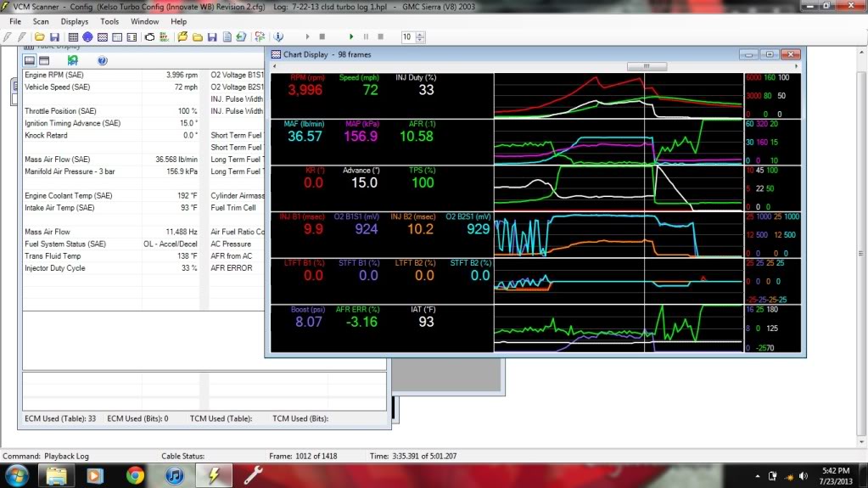Open the Help menu
The height and width of the screenshot is (488, 868).
(178, 21)
